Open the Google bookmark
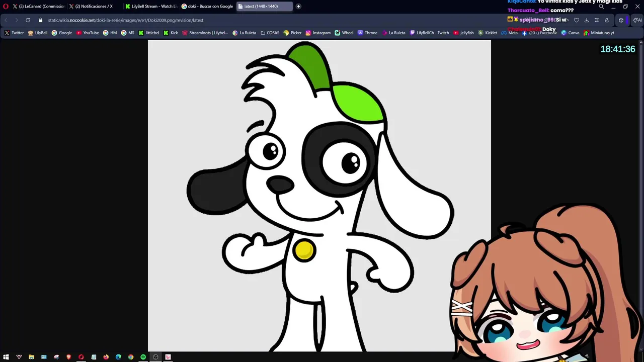Image resolution: width=644 pixels, height=362 pixels. coord(62,33)
